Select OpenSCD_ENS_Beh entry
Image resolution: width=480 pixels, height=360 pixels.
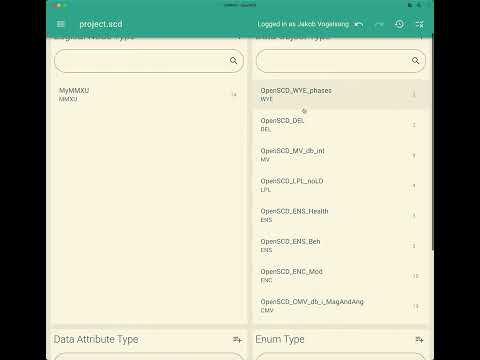341,246
